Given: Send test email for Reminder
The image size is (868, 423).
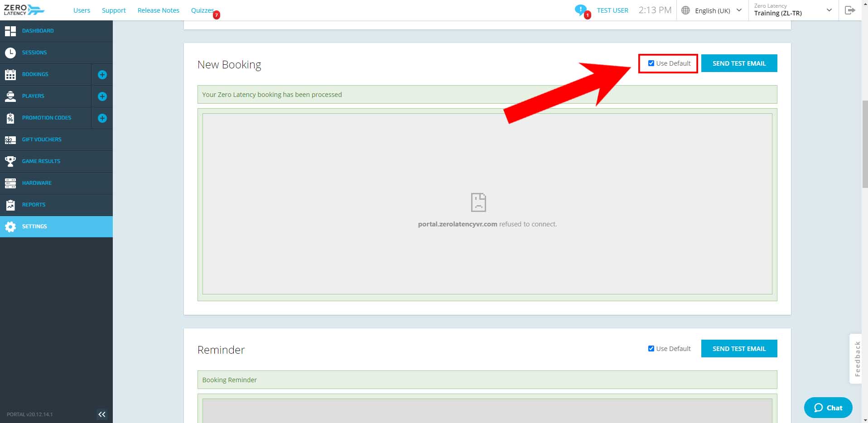Looking at the screenshot, I should click(x=739, y=349).
